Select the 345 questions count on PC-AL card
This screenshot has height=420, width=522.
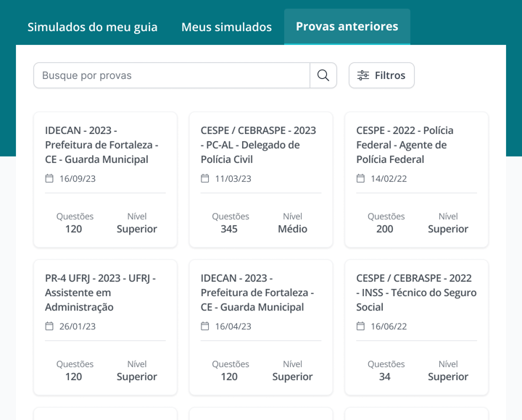pyautogui.click(x=229, y=229)
